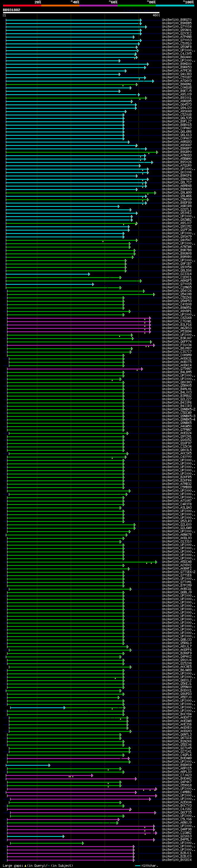Image resolution: width=197 pixels, height=868 pixels.
Task: Select the UniRef100_Q5SNF8 label
Action: (177, 47)
